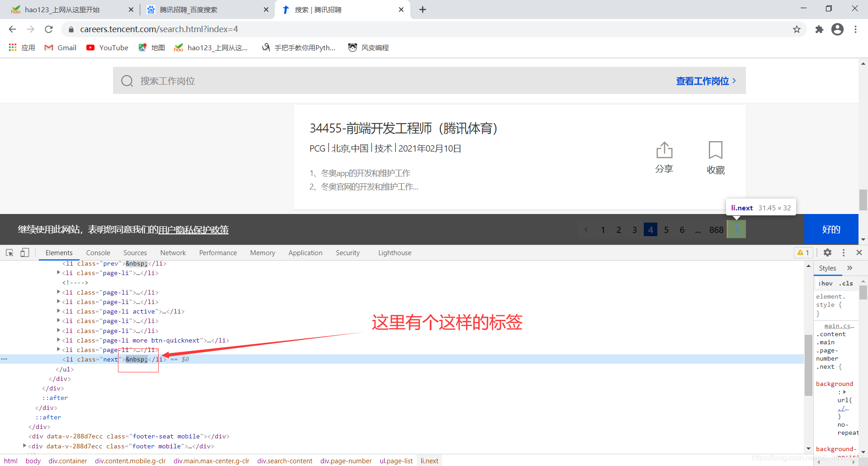The height and width of the screenshot is (466, 868).
Task: Open the Apps bookmark grid icon
Action: 13,48
